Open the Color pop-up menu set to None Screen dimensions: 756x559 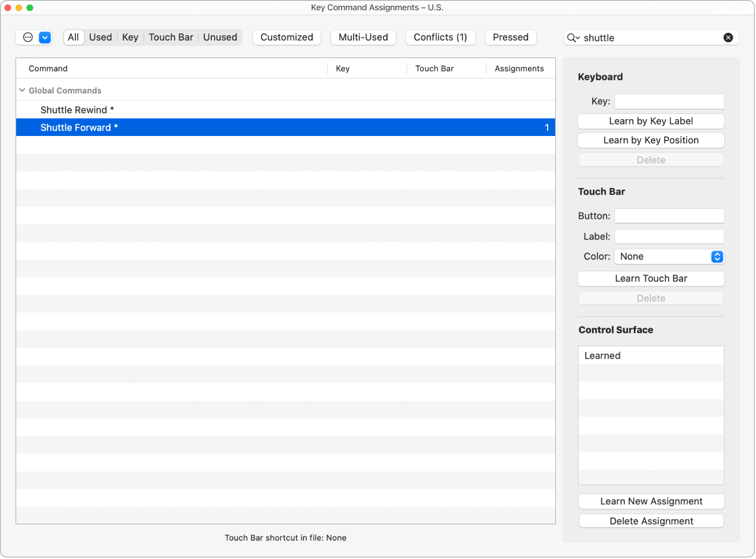click(669, 256)
